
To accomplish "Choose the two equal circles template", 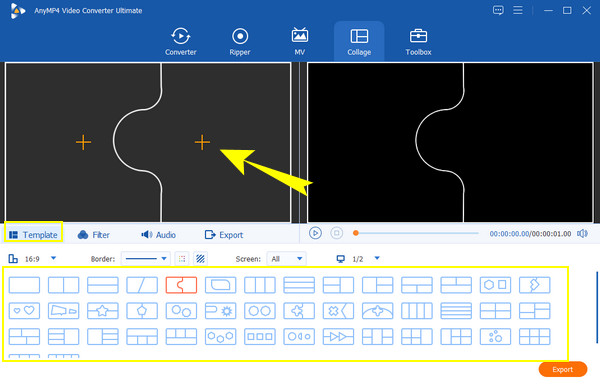I will (260, 311).
